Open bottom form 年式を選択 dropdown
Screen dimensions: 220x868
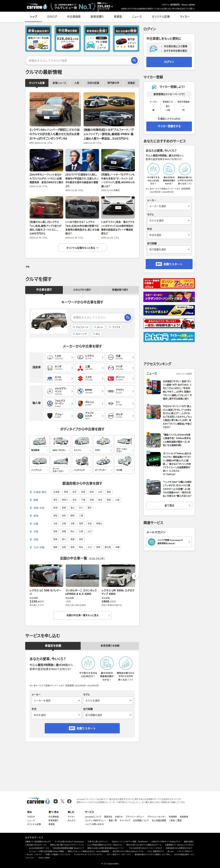[56, 715]
